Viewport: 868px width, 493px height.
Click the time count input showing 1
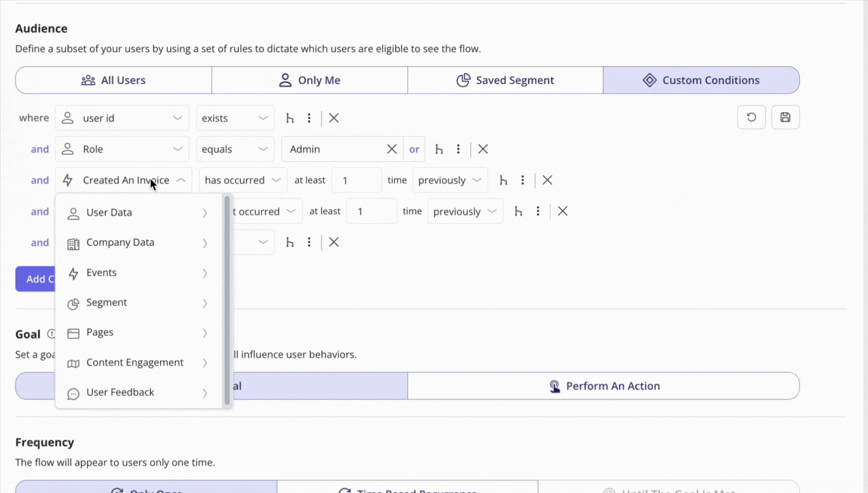click(357, 180)
